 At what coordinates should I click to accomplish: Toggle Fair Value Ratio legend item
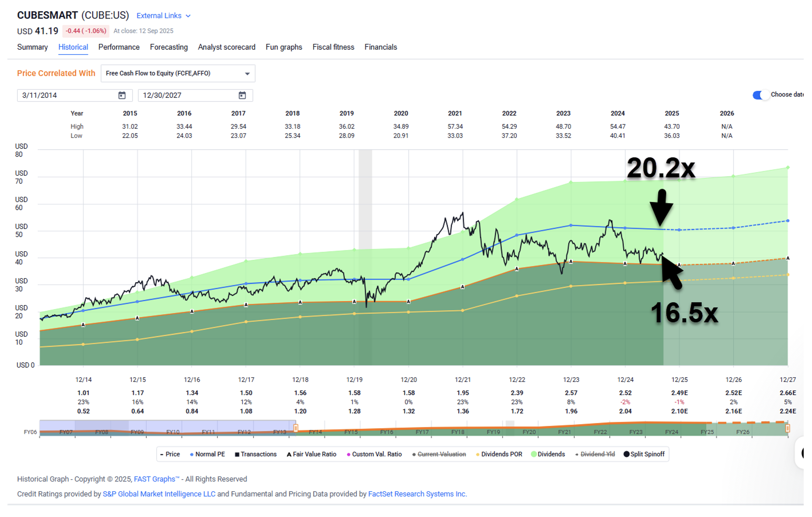[x=312, y=454]
